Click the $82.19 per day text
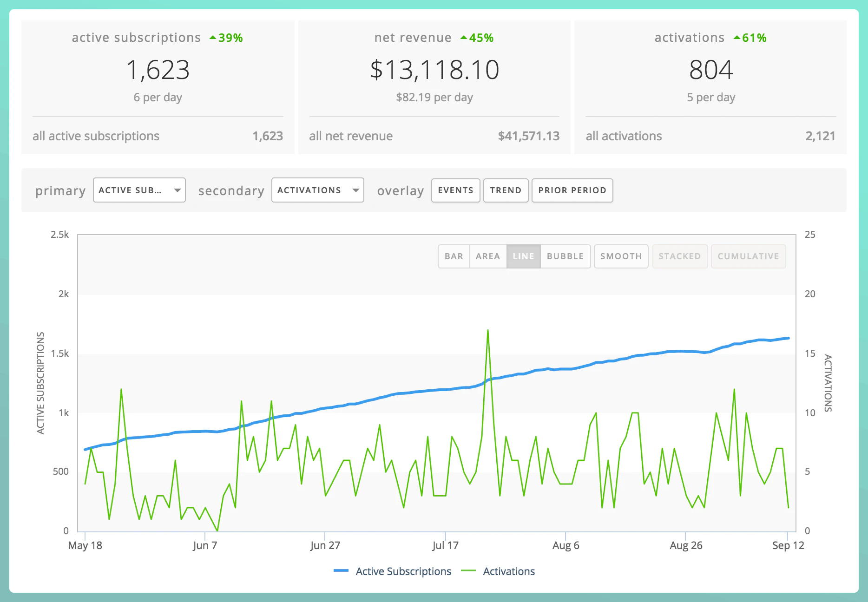The image size is (868, 602). tap(434, 98)
